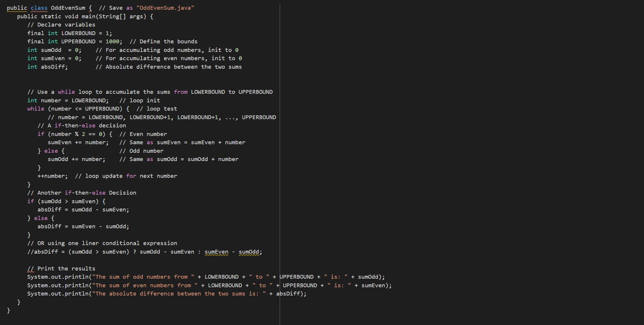The image size is (644, 325).
Task: Click the 'while' keyword of the loop statement
Action: (x=36, y=109)
